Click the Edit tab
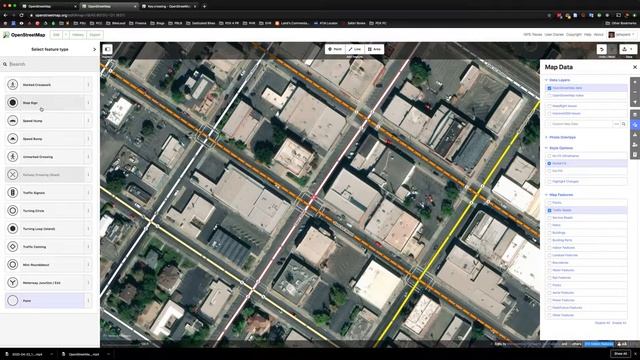This screenshot has height=360, width=640. (56, 35)
